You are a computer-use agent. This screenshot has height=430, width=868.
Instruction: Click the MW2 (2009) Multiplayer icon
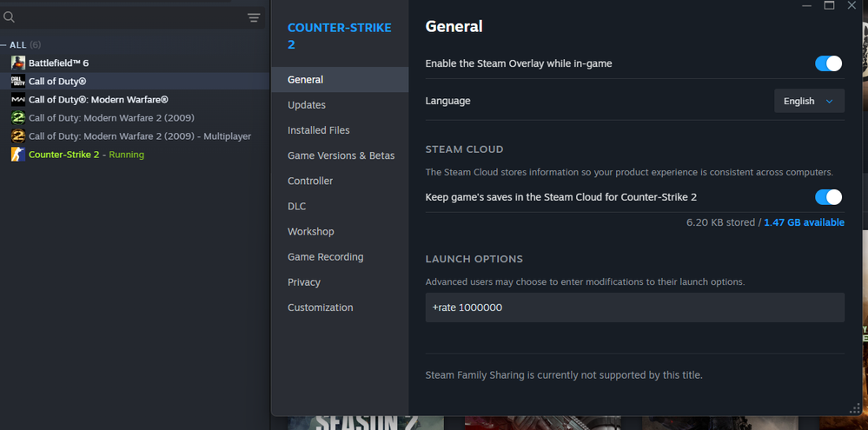pos(18,136)
